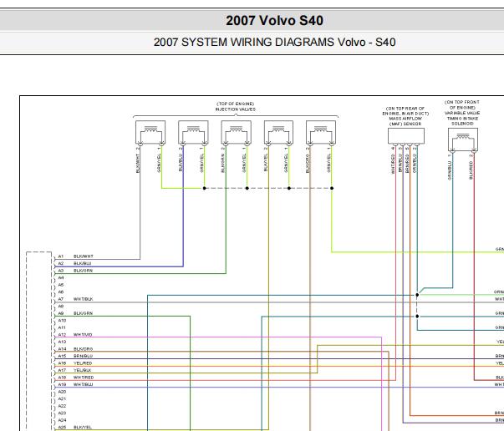504x431 pixels.
Task: Click the fifth injection valve symbol with BLK/ORG wire
Action: coord(321,132)
